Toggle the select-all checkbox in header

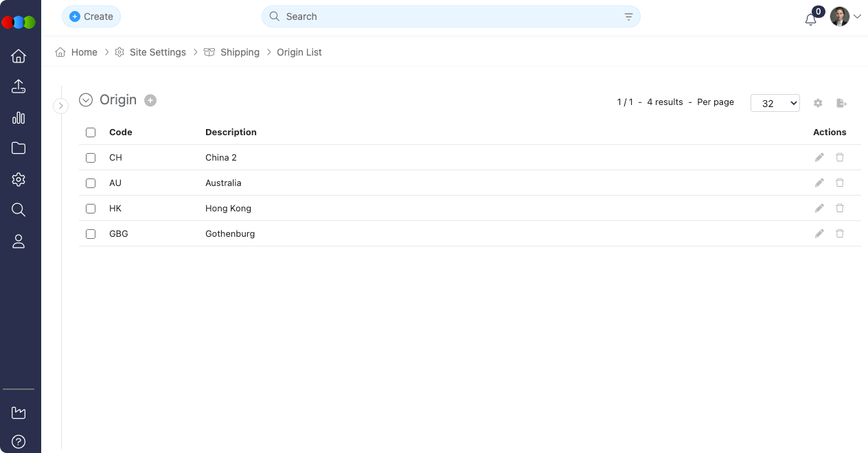pyautogui.click(x=91, y=132)
